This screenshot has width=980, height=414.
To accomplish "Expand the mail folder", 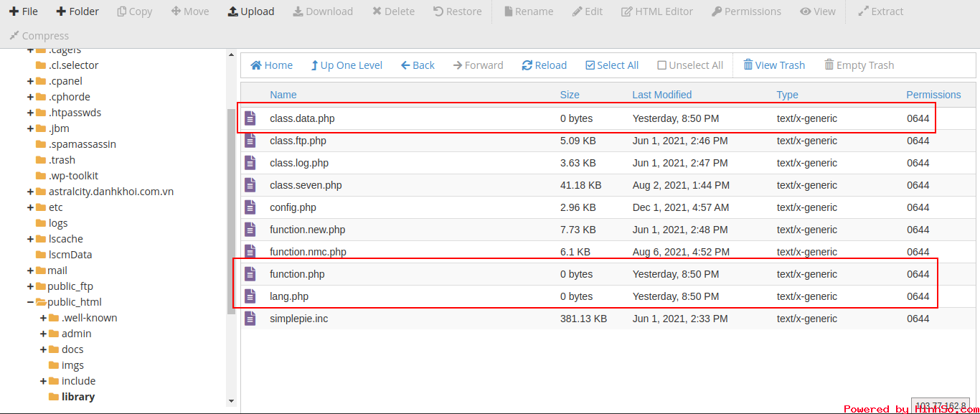I will (31, 270).
